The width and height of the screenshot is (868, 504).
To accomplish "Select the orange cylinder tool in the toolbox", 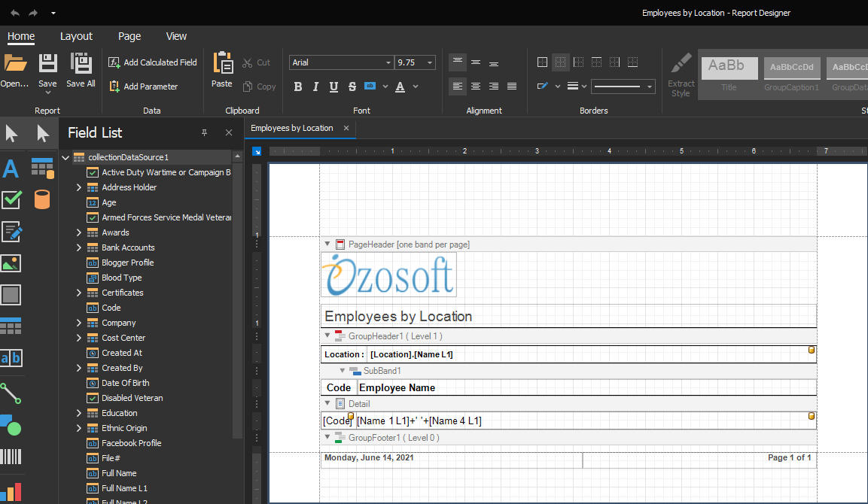I will (x=42, y=199).
